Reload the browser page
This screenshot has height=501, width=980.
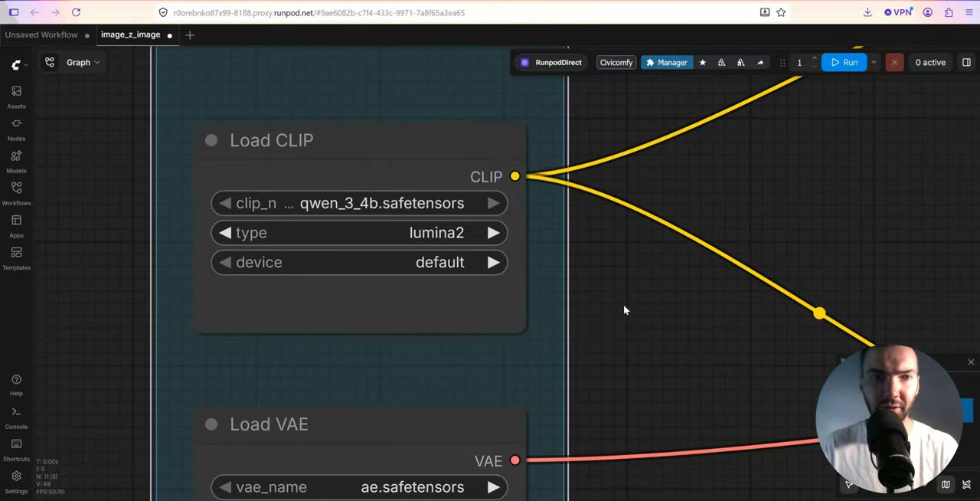pyautogui.click(x=76, y=12)
